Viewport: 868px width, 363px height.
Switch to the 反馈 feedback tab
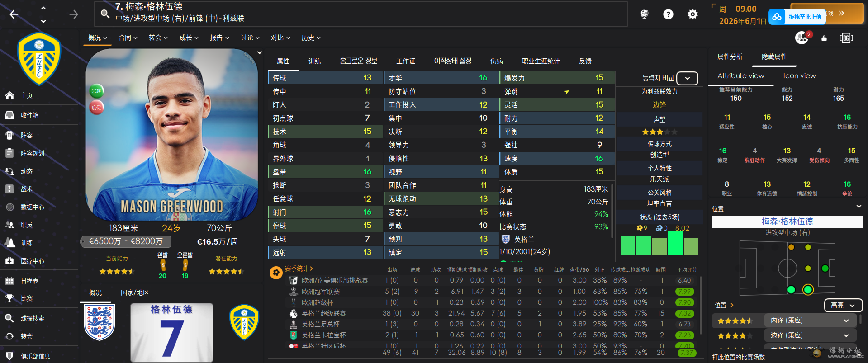point(585,61)
